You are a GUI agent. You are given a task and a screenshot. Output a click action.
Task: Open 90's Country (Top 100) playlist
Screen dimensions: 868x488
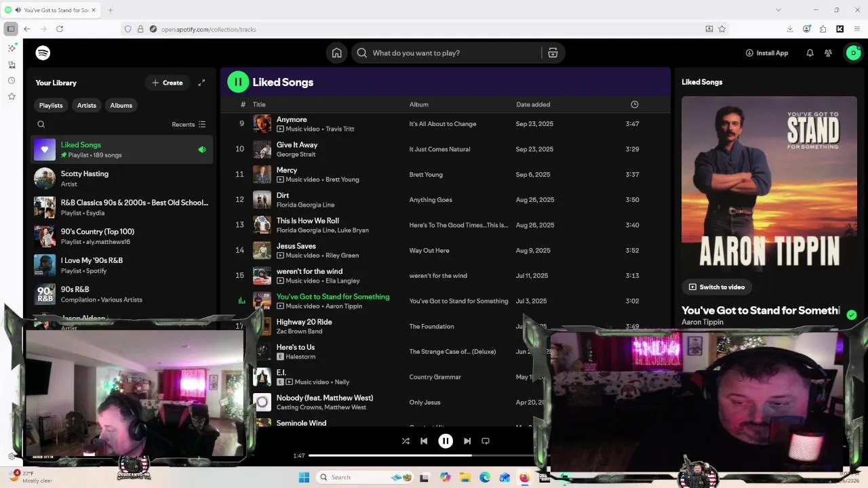pyautogui.click(x=122, y=237)
